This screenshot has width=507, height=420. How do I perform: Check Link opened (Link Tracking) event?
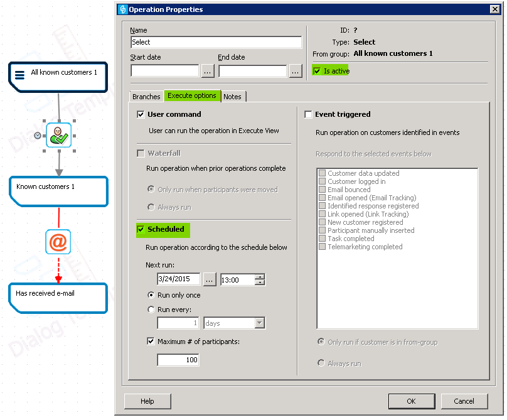coord(322,214)
